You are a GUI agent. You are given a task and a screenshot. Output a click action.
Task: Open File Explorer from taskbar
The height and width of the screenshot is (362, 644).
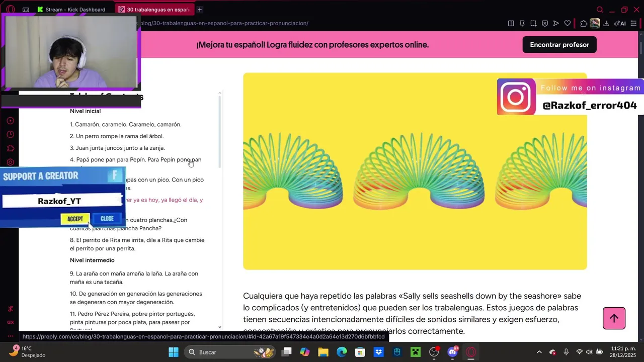coord(323,352)
